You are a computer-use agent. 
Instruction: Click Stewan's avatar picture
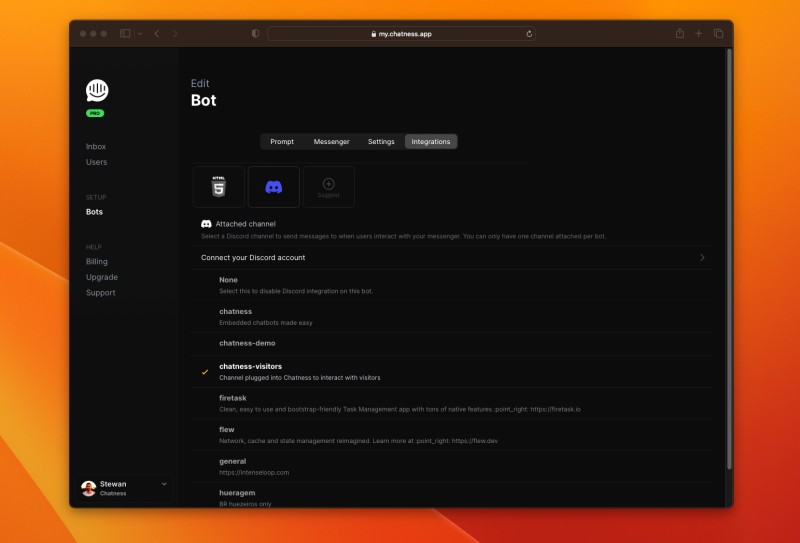[89, 488]
